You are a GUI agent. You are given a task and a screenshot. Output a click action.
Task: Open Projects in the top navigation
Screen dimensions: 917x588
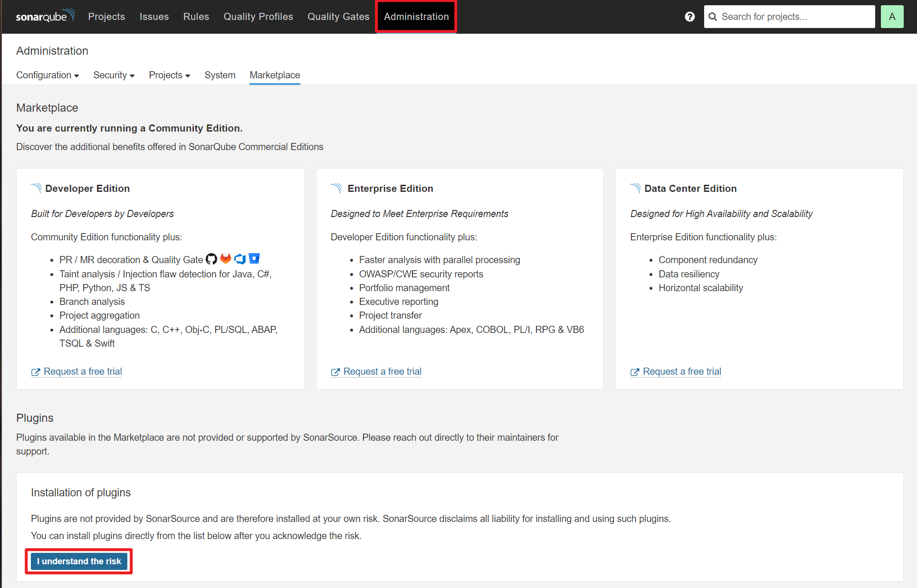[x=106, y=17]
